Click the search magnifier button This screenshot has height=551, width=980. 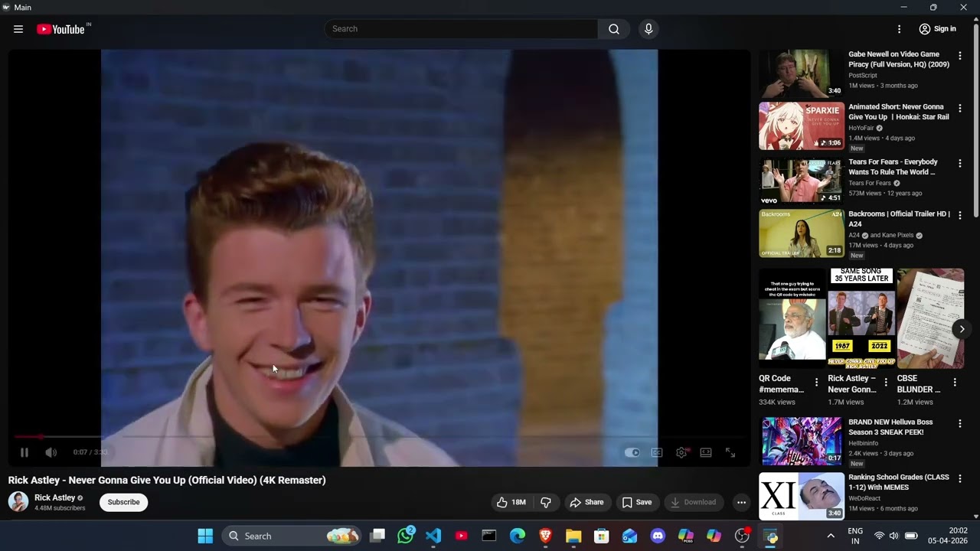coord(614,29)
